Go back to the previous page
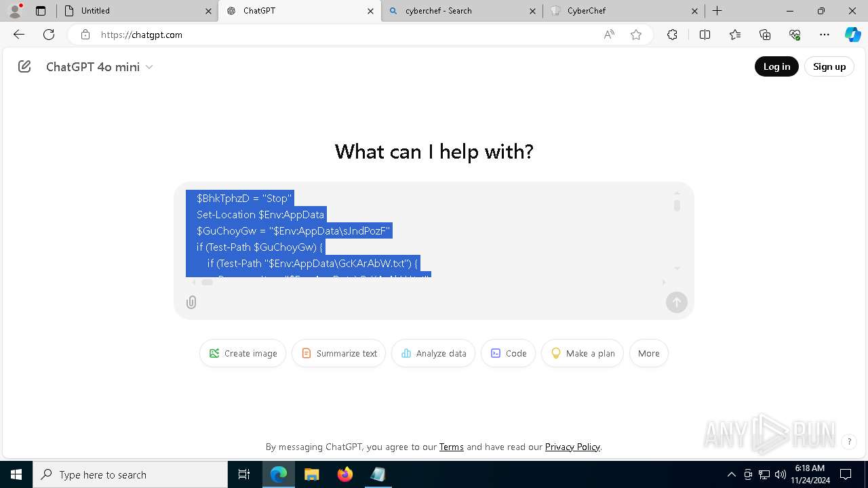Screen dimensions: 868x488 [19, 35]
